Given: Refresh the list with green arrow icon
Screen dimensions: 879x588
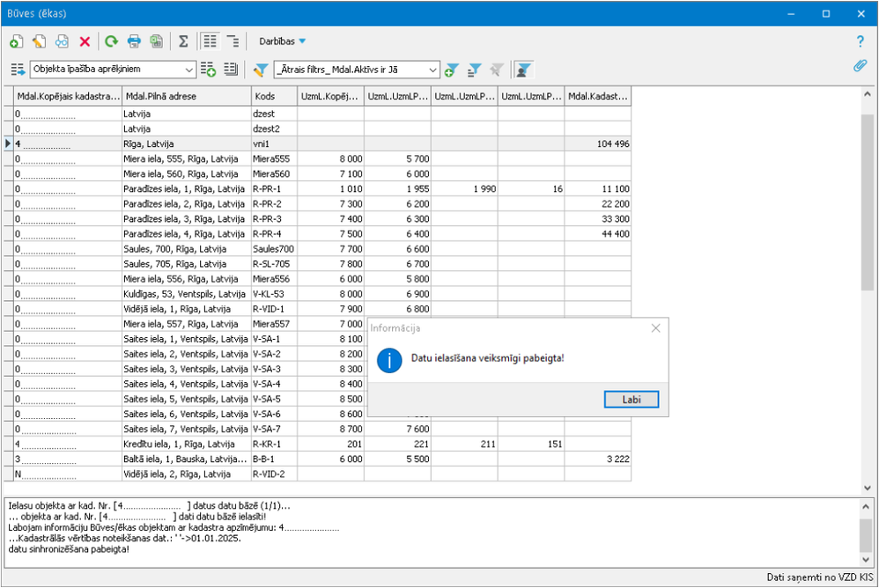Looking at the screenshot, I should pos(112,41).
